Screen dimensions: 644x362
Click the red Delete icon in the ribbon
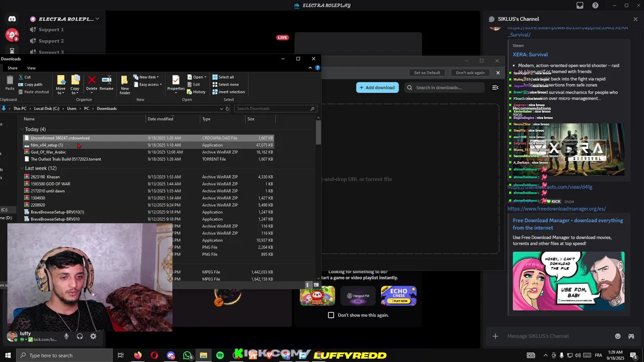tap(92, 80)
